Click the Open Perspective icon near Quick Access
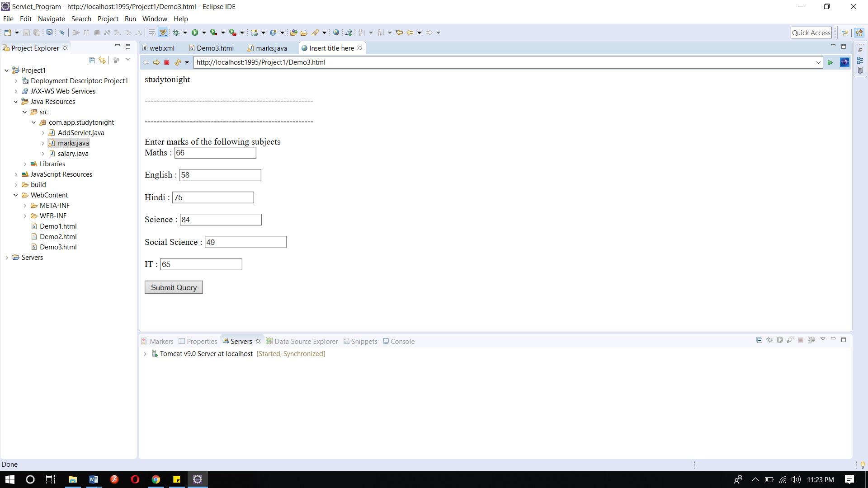868x488 pixels. (844, 33)
